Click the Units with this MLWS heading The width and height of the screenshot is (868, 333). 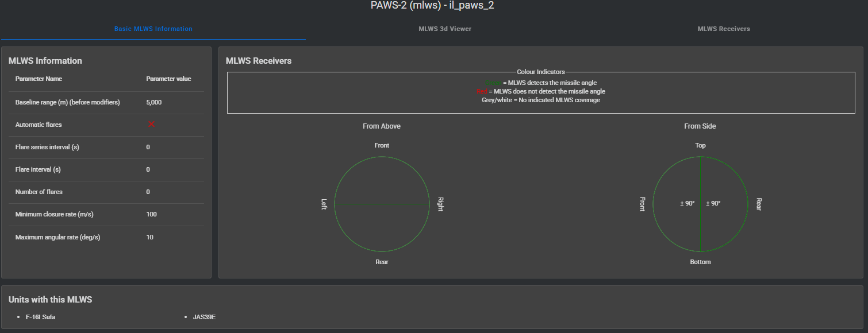pyautogui.click(x=50, y=299)
